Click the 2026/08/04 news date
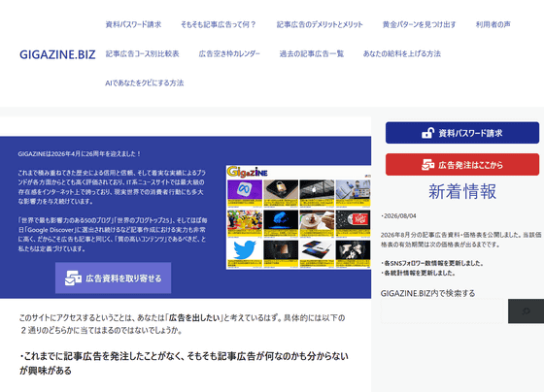The height and width of the screenshot is (392, 544). pos(398,216)
